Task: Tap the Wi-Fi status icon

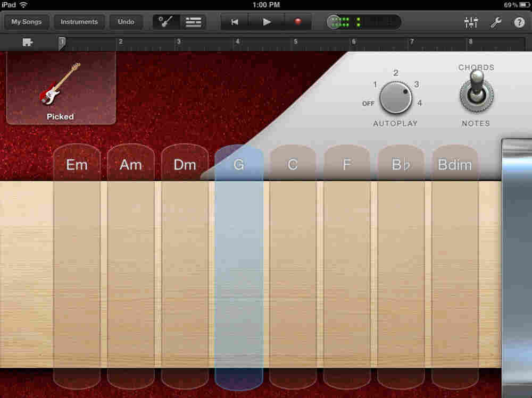Action: tap(23, 5)
